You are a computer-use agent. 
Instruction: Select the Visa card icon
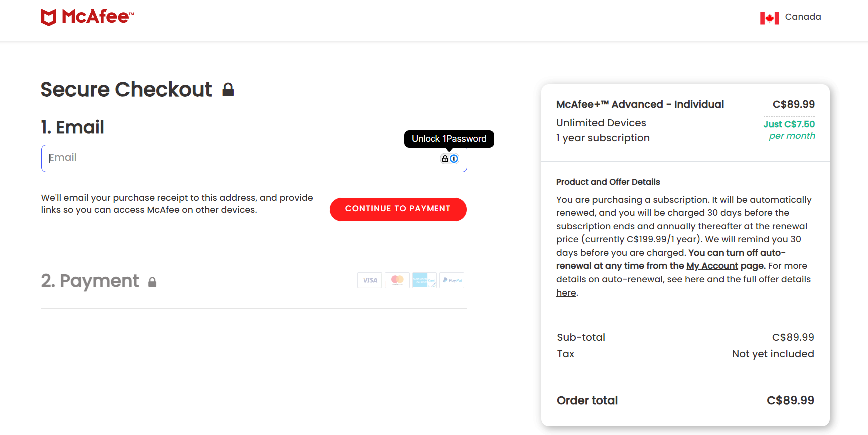[370, 280]
